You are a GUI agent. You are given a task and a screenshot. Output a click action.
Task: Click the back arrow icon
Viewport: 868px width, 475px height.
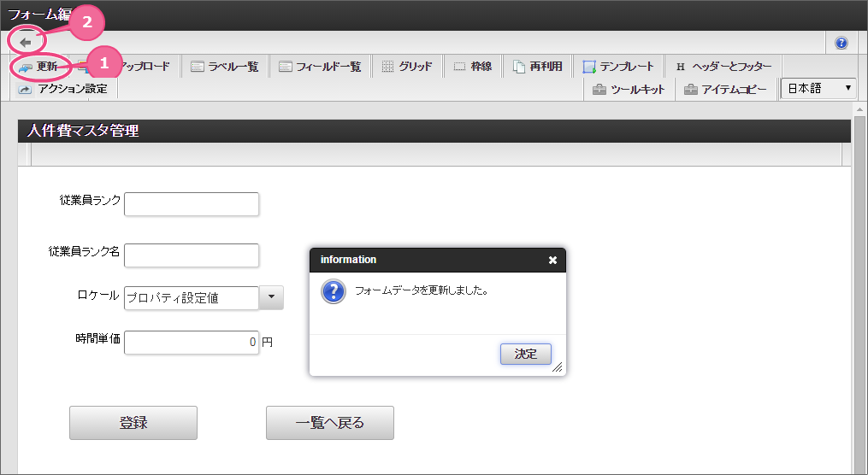point(26,43)
